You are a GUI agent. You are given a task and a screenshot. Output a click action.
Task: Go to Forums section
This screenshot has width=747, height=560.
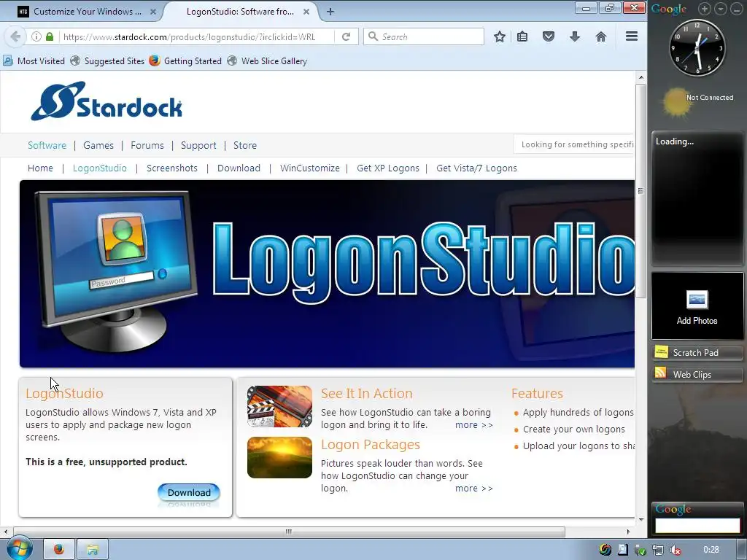pos(147,145)
